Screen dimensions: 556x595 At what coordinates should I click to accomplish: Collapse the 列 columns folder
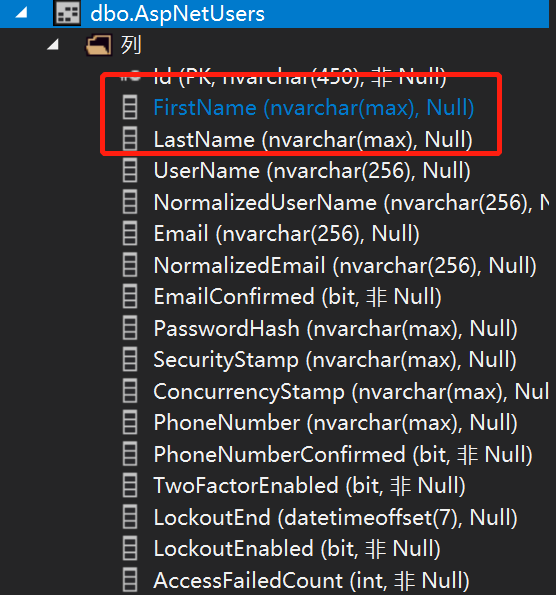(x=53, y=45)
